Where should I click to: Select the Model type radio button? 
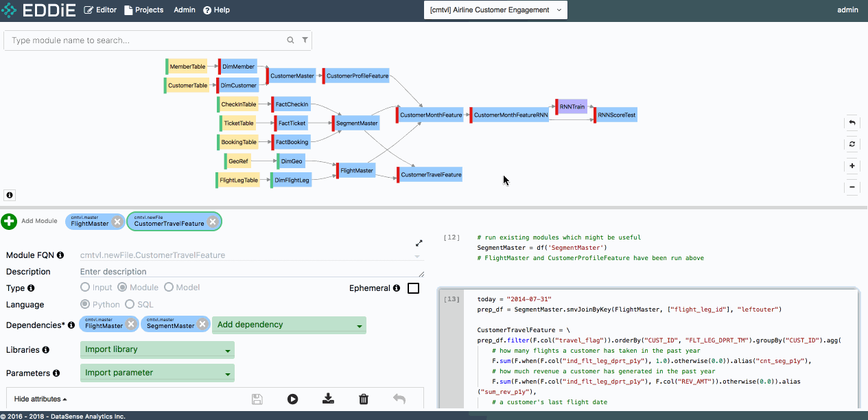click(169, 288)
